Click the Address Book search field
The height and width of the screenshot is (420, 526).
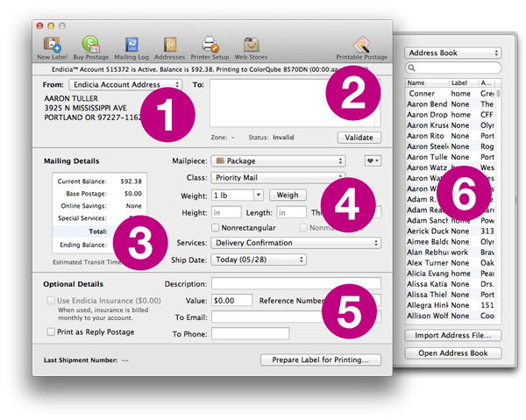[x=453, y=68]
